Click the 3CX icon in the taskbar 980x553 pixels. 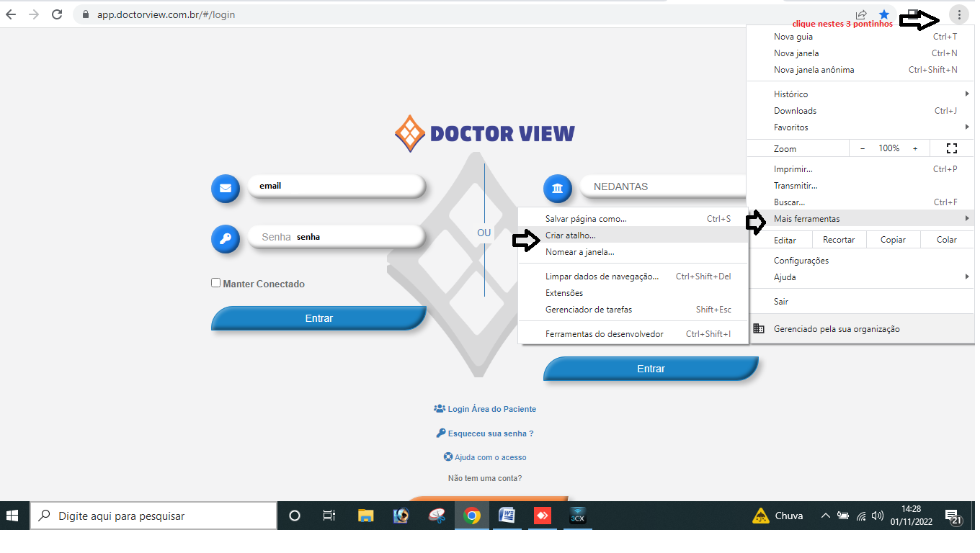(x=577, y=516)
